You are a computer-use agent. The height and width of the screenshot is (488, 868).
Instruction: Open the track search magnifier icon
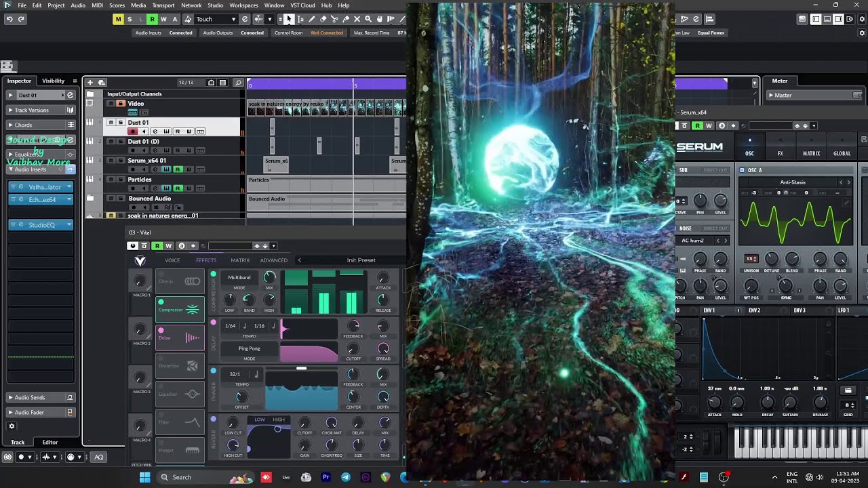(238, 83)
